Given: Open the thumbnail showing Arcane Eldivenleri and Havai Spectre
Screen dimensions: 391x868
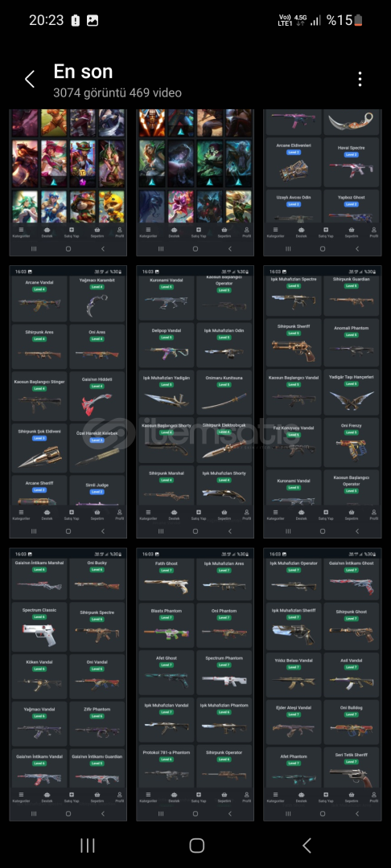Looking at the screenshot, I should pos(323,182).
